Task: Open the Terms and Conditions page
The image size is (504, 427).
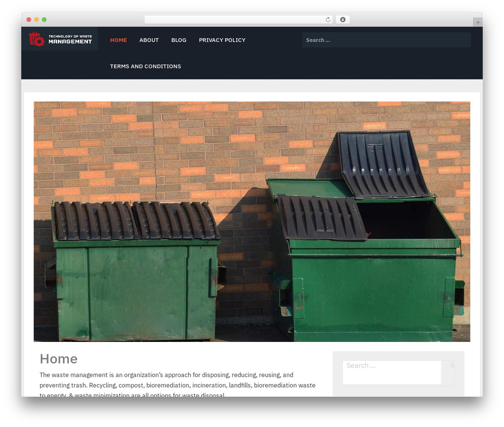Action: pos(146,66)
